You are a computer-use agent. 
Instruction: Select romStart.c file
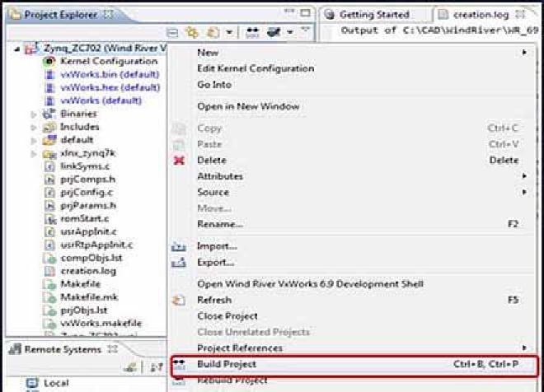pyautogui.click(x=84, y=219)
